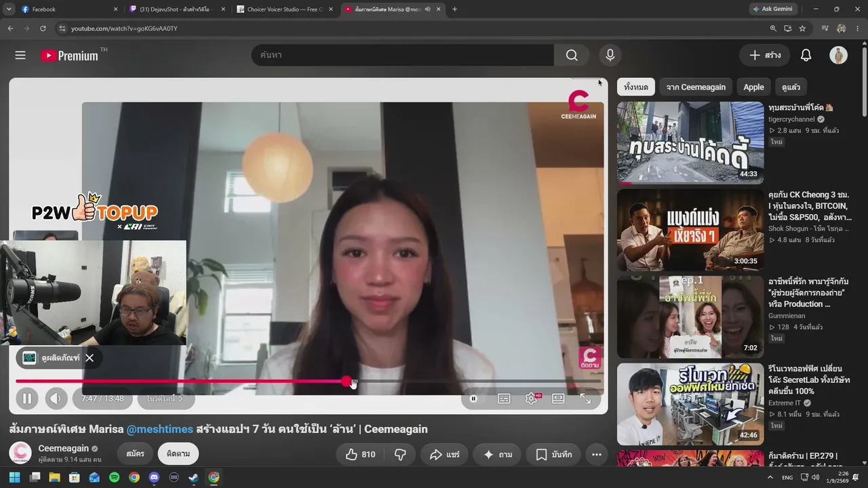The height and width of the screenshot is (488, 868).
Task: Switch to the Facebook browser tab
Action: click(66, 9)
